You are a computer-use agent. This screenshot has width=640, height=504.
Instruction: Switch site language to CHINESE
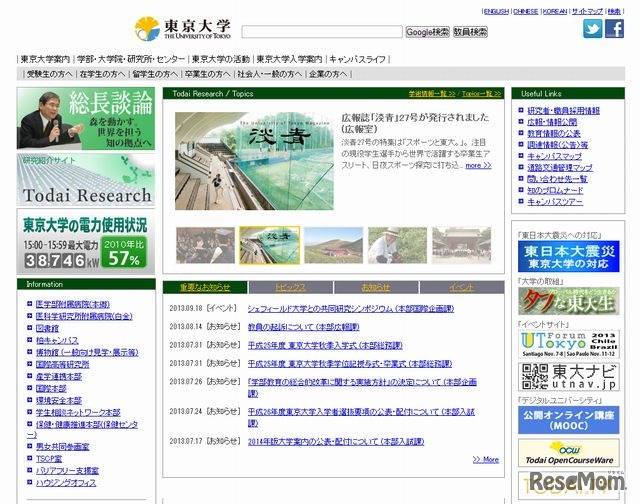point(525,11)
